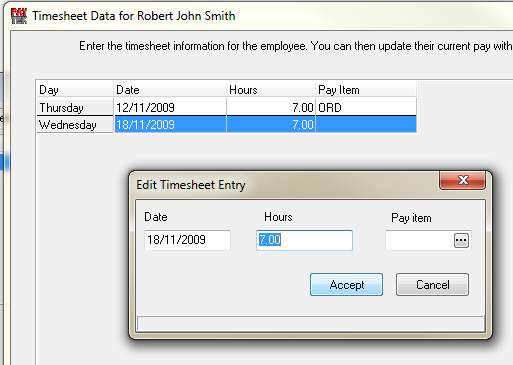Click the empty Pay Item cell for Wednesday
This screenshot has width=513, height=365.
point(366,125)
